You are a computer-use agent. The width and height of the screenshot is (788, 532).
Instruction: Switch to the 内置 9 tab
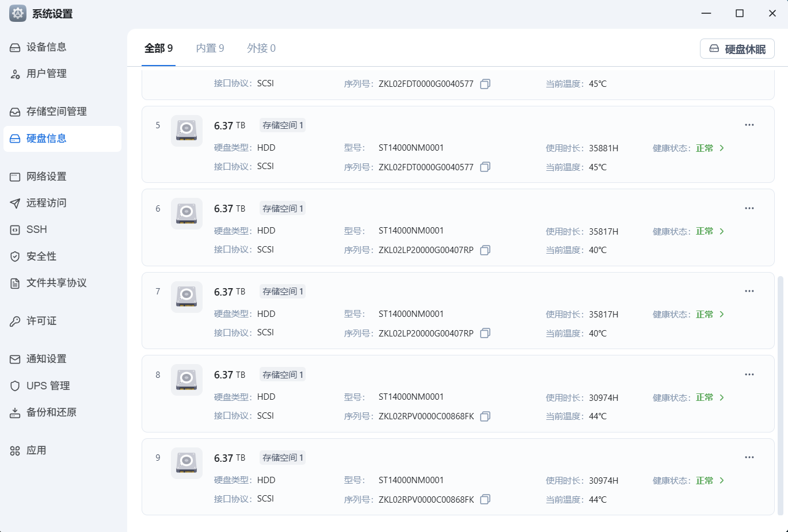pos(210,48)
